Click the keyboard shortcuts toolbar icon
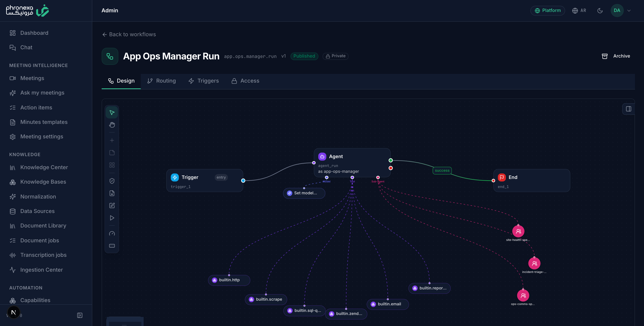 (112, 246)
